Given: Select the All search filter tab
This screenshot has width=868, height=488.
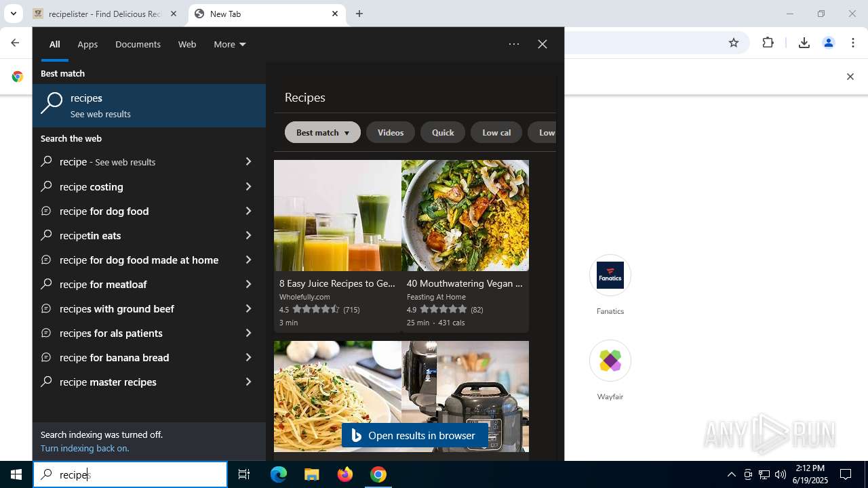Looking at the screenshot, I should pos(55,44).
